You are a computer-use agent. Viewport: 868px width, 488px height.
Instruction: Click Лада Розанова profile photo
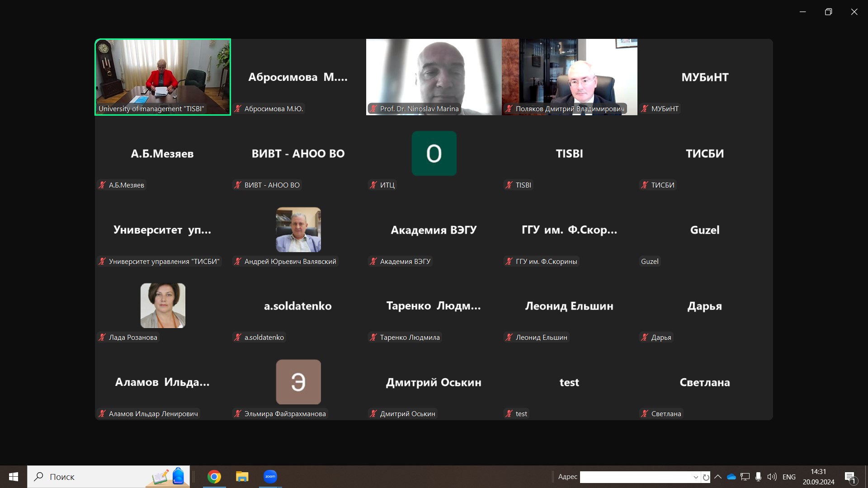pyautogui.click(x=163, y=305)
